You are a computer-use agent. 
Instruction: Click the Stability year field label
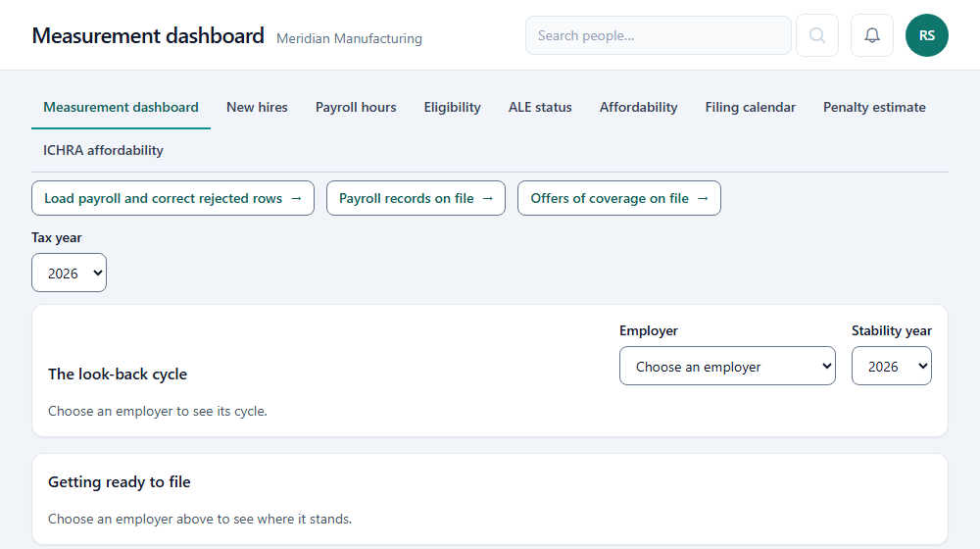(891, 330)
